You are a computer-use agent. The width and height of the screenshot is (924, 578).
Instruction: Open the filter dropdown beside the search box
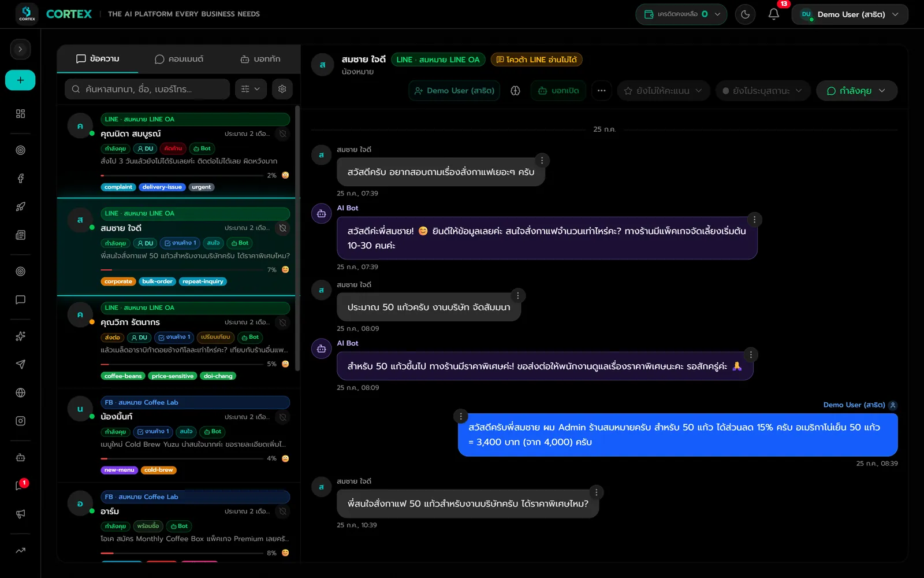[x=251, y=89]
